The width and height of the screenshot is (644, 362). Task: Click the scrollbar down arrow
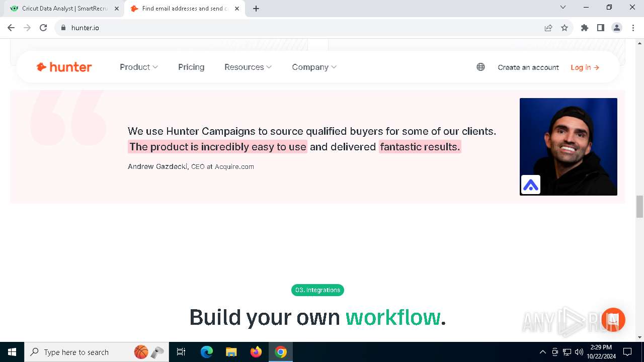click(x=639, y=337)
